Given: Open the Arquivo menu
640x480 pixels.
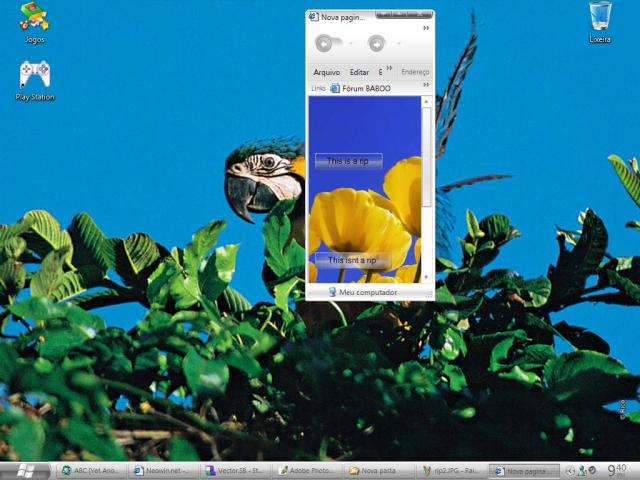Looking at the screenshot, I should pyautogui.click(x=327, y=72).
